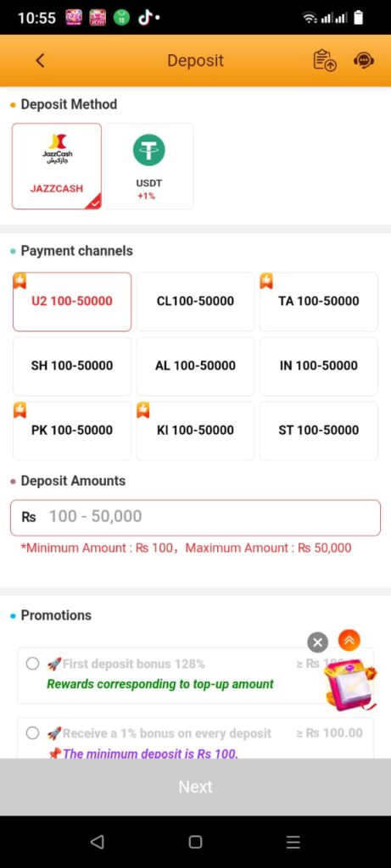Select 1% bonus on every deposit radio

(x=33, y=733)
